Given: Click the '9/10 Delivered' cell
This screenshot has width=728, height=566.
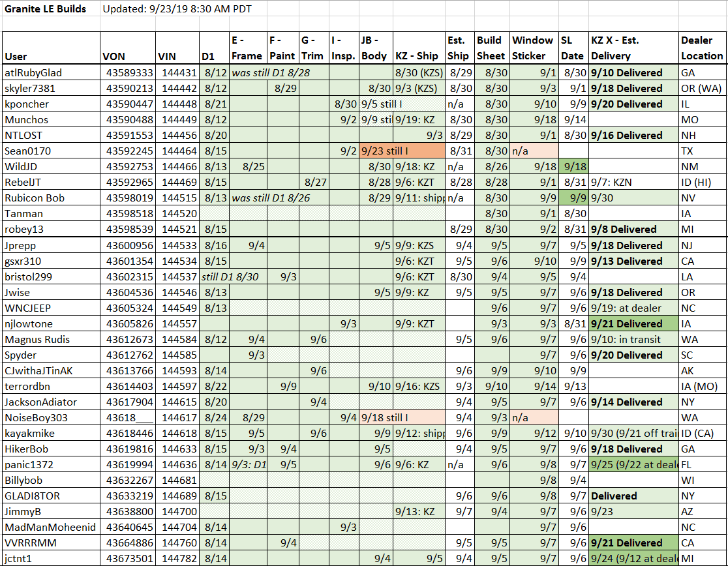Looking at the screenshot, I should 634,72.
